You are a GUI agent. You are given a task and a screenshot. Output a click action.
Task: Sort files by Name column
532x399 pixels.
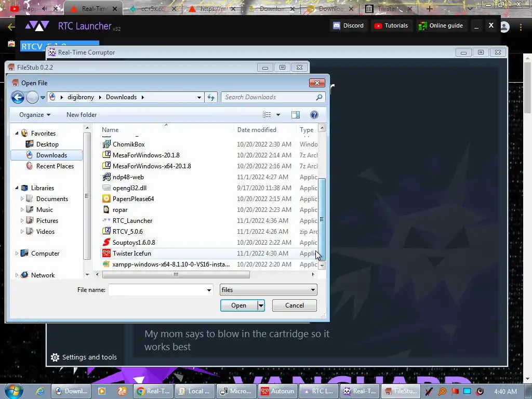110,129
